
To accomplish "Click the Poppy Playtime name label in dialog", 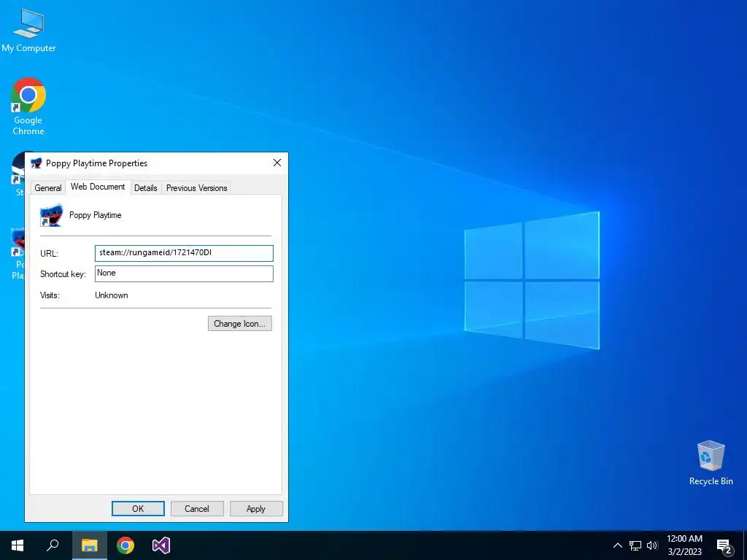I will [96, 215].
